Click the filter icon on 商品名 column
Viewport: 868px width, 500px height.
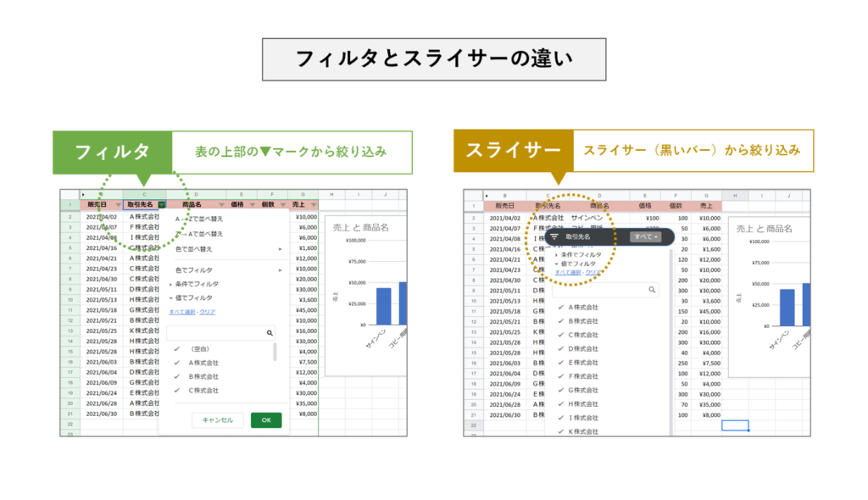click(x=221, y=205)
